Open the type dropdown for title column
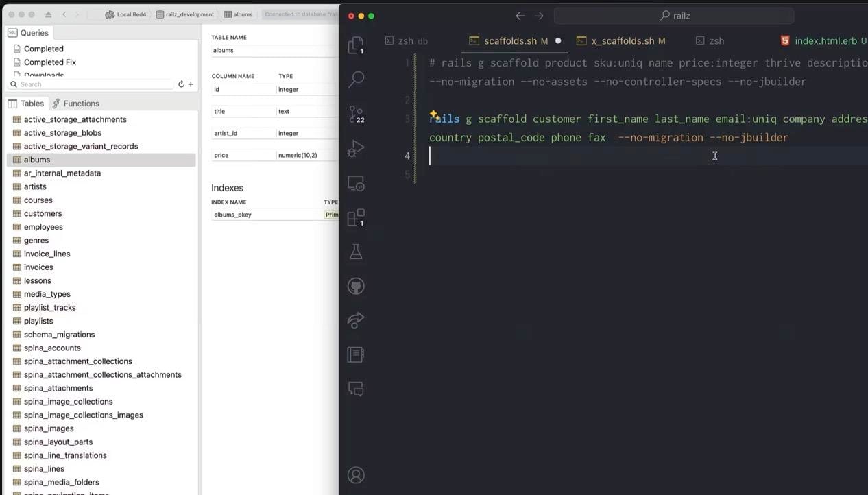The image size is (868, 495). click(306, 112)
